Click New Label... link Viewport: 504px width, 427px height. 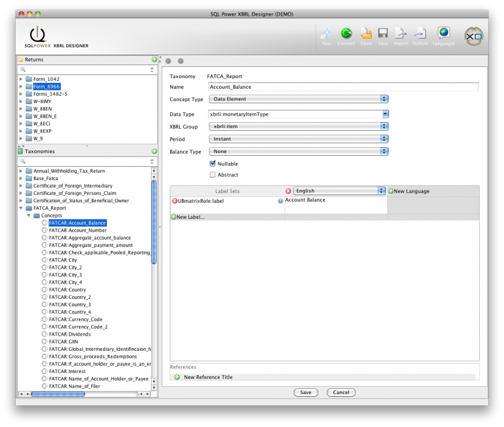pos(190,217)
